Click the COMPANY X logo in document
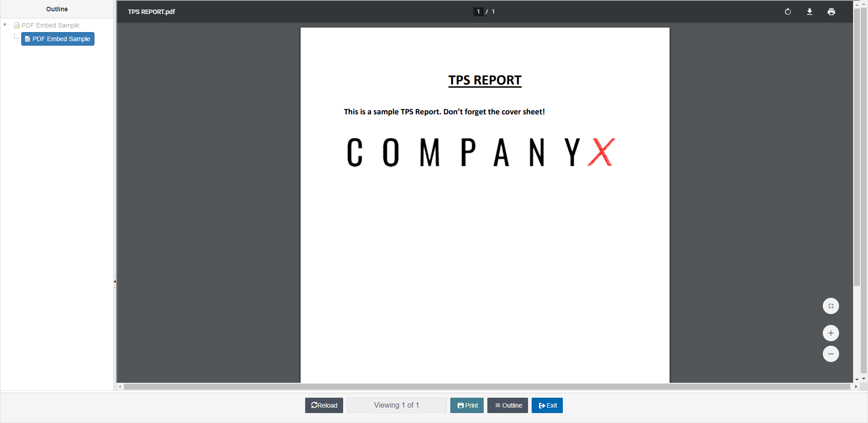This screenshot has height=423, width=868. click(481, 152)
